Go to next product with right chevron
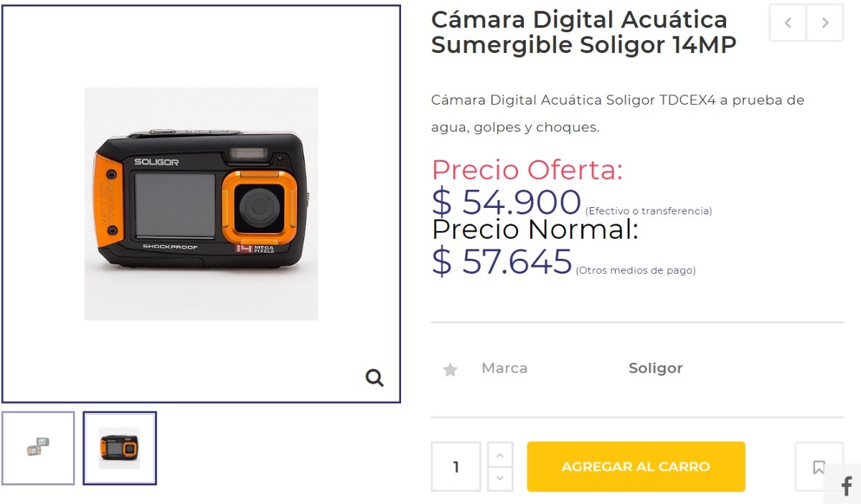 click(825, 22)
